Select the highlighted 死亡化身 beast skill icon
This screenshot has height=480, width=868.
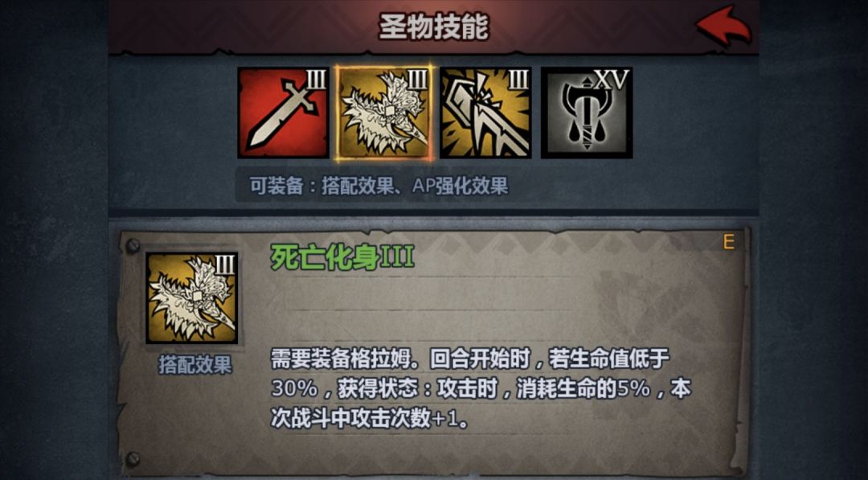[x=385, y=113]
